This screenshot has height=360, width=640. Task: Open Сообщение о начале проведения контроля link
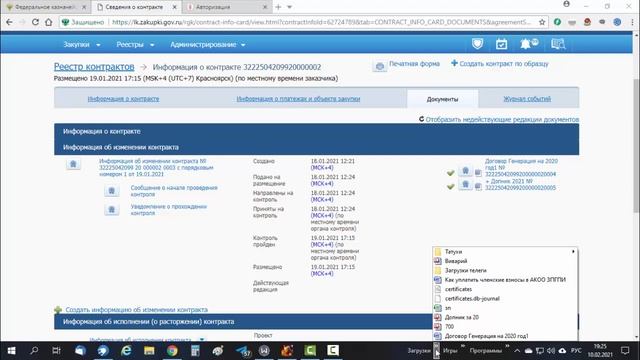pos(174,191)
